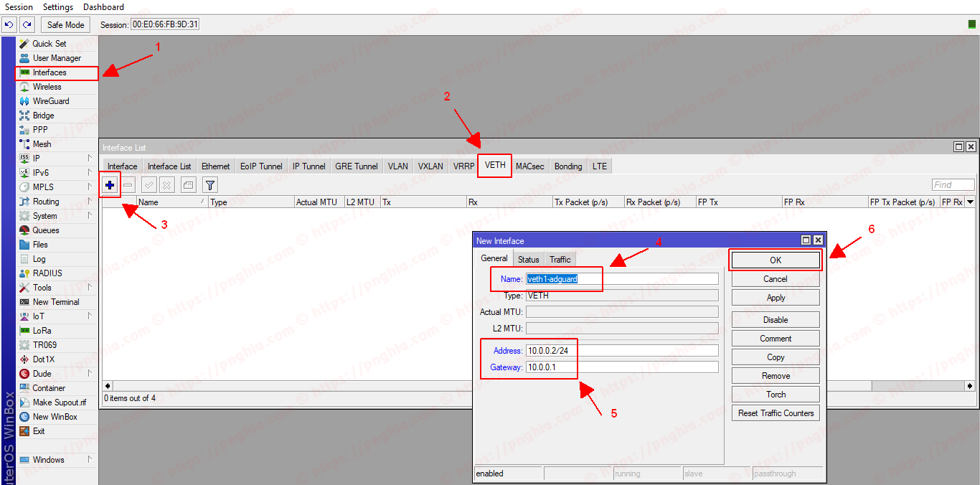The height and width of the screenshot is (485, 980).
Task: Open User Manager sidebar icon
Action: click(x=24, y=58)
